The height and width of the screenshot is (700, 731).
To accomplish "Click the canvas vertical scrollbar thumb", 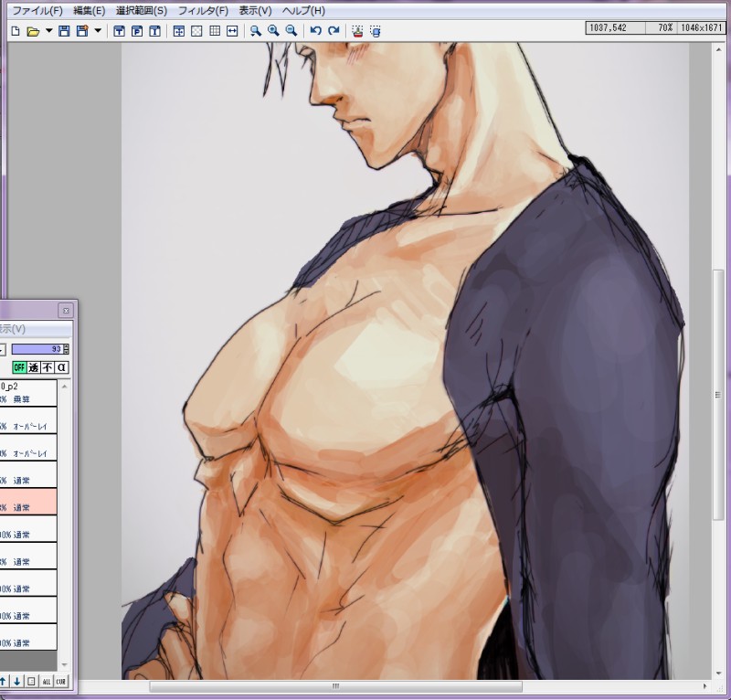I will 718,395.
